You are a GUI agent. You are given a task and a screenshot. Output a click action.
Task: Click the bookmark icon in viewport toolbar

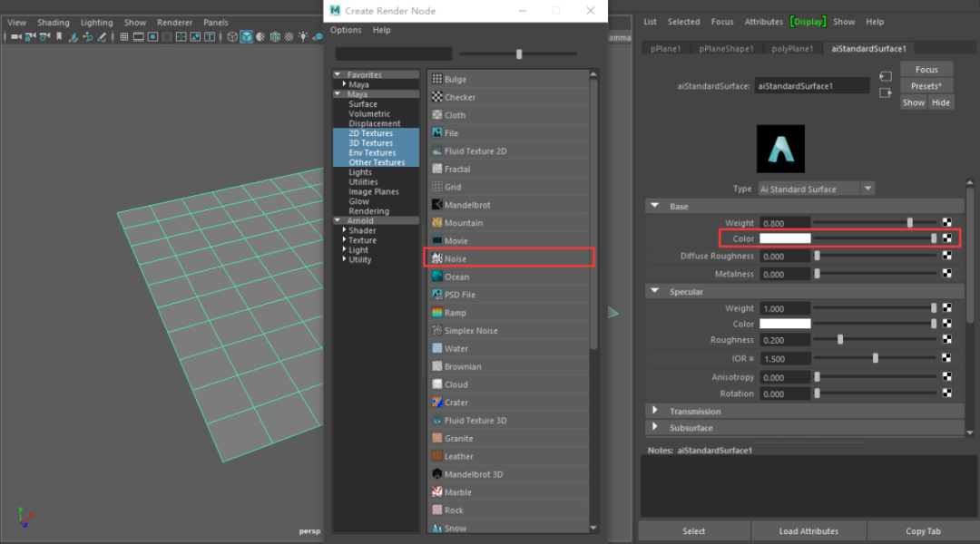coord(59,36)
